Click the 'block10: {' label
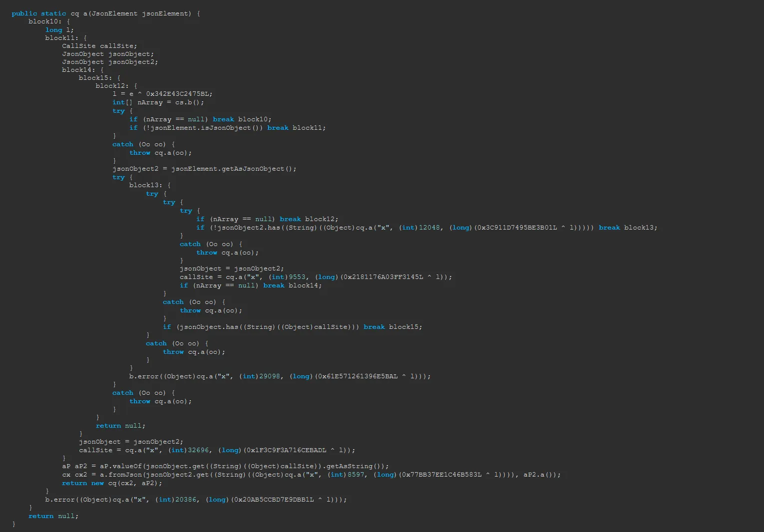This screenshot has height=532, width=764. (x=49, y=21)
